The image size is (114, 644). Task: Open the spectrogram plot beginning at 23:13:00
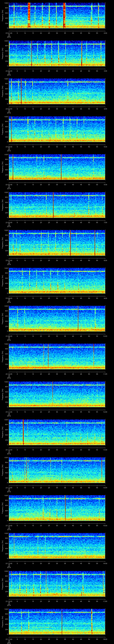[57, 471]
